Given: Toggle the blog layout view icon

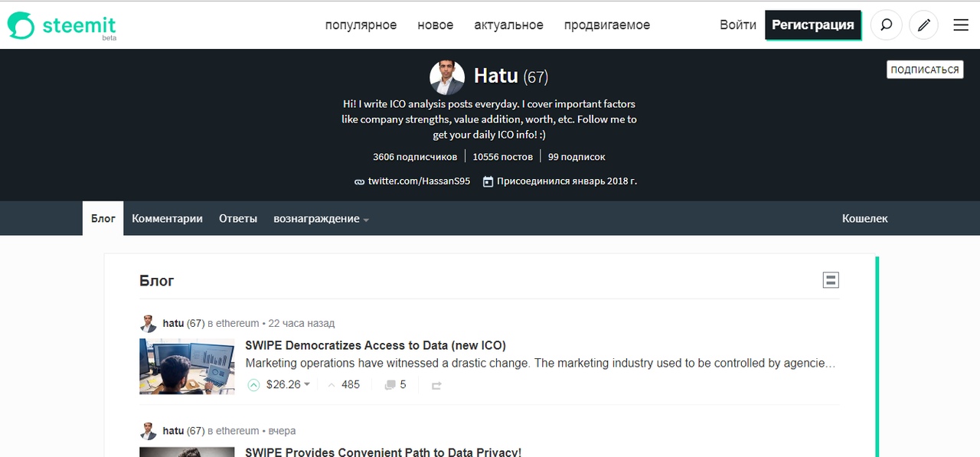Looking at the screenshot, I should [831, 280].
